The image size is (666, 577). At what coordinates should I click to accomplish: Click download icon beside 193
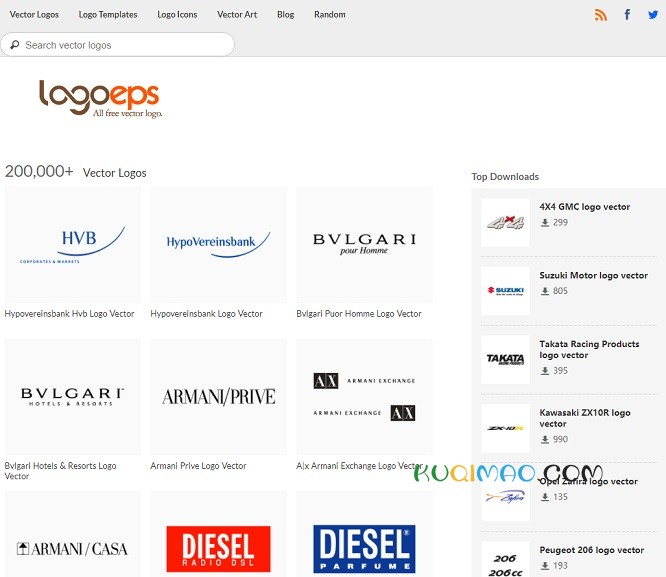[545, 566]
